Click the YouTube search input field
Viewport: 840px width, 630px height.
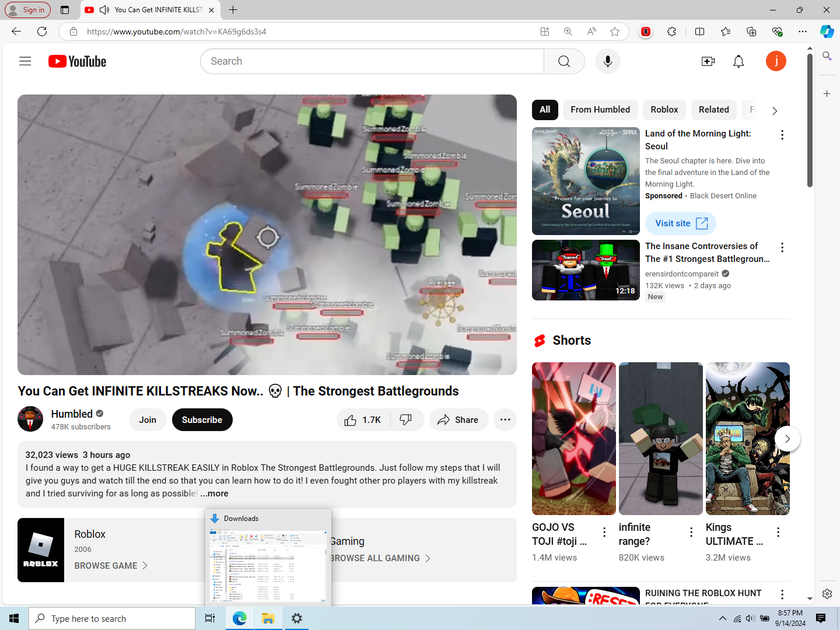(372, 61)
